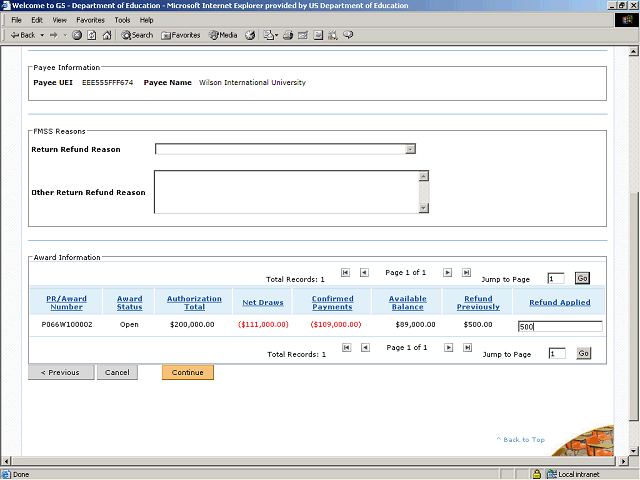
Task: Open the Edit menu
Action: tap(37, 20)
